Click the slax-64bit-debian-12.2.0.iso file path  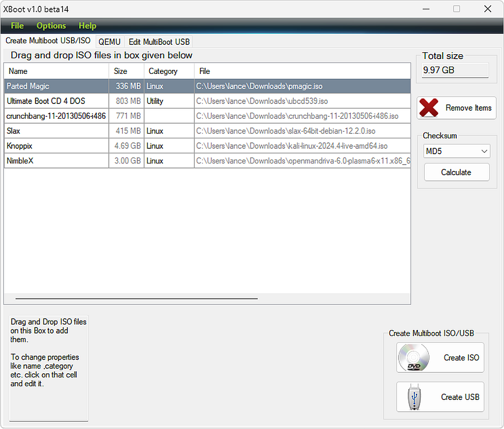pyautogui.click(x=303, y=131)
